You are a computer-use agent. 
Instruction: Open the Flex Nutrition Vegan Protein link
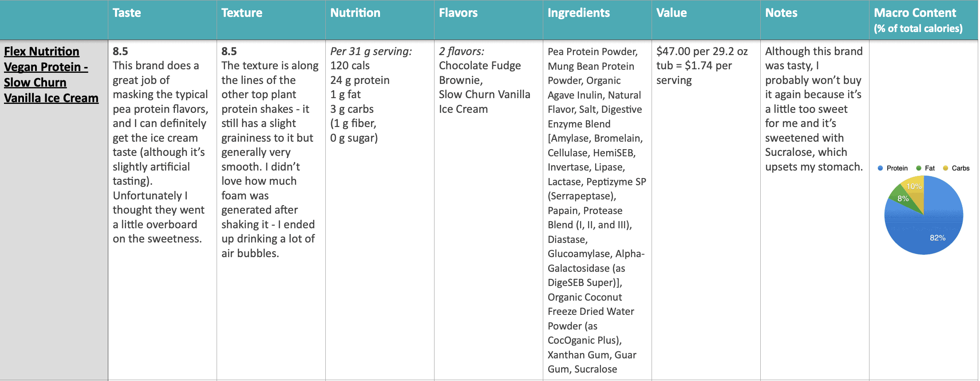coord(51,75)
